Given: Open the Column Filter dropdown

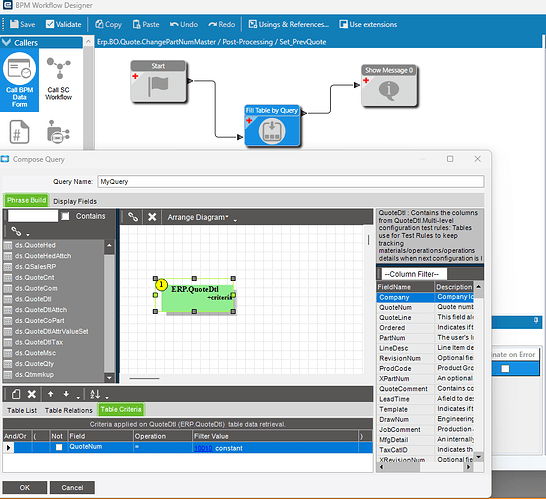Looking at the screenshot, I should point(414,274).
